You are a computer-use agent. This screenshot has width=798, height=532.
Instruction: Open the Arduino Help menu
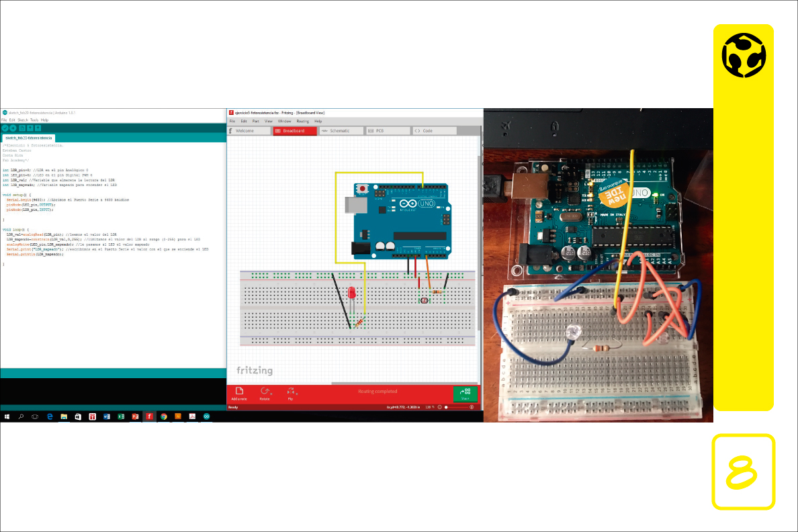point(45,120)
